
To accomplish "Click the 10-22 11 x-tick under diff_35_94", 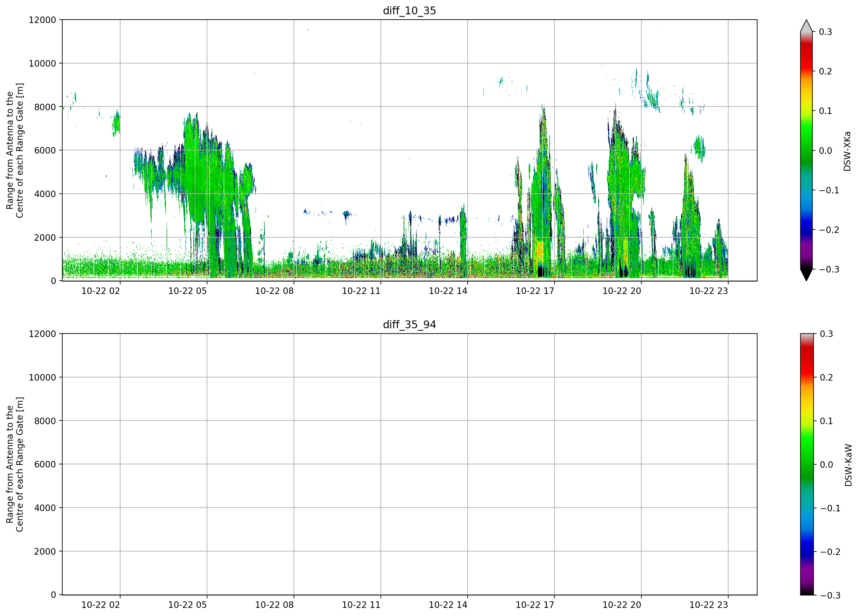I will point(361,605).
